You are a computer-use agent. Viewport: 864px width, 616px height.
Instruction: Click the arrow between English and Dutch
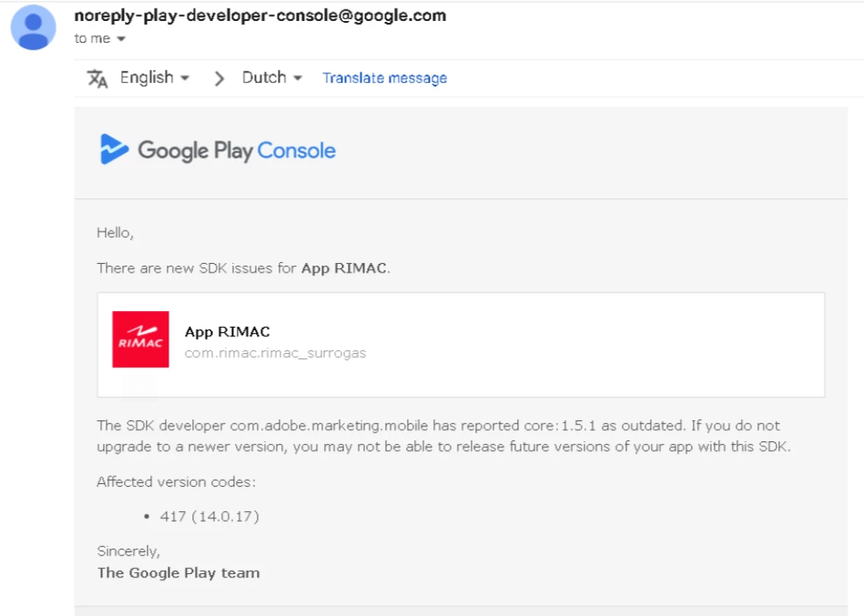point(218,79)
